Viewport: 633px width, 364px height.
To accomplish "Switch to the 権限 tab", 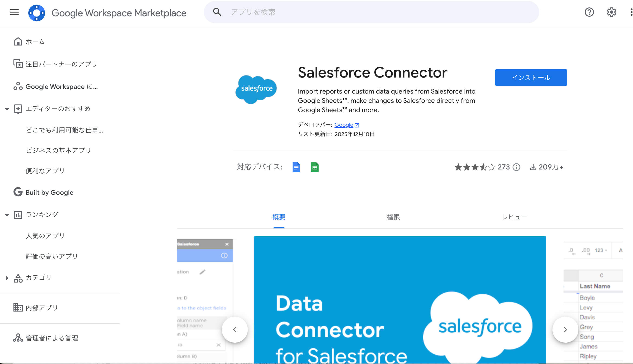I will click(393, 217).
